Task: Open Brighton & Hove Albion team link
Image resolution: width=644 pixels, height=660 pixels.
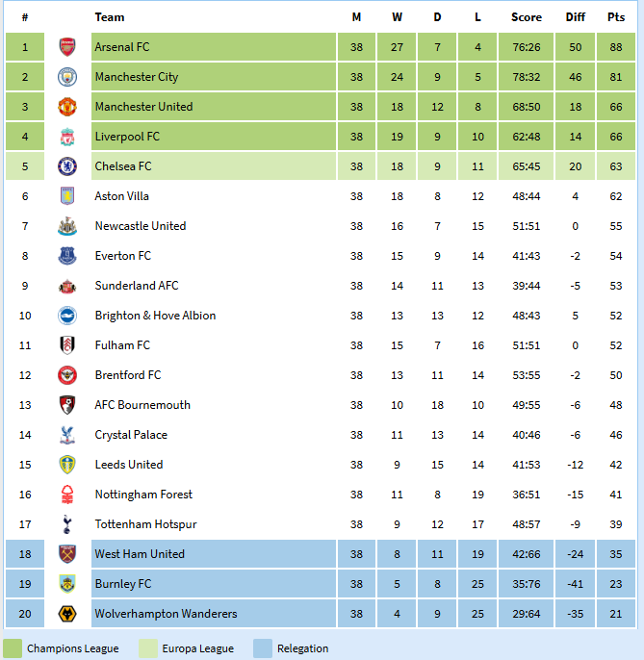Action: (155, 316)
